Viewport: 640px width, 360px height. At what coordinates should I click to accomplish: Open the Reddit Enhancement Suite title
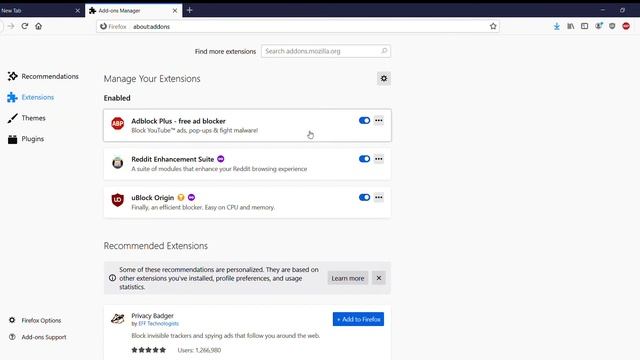(x=173, y=159)
